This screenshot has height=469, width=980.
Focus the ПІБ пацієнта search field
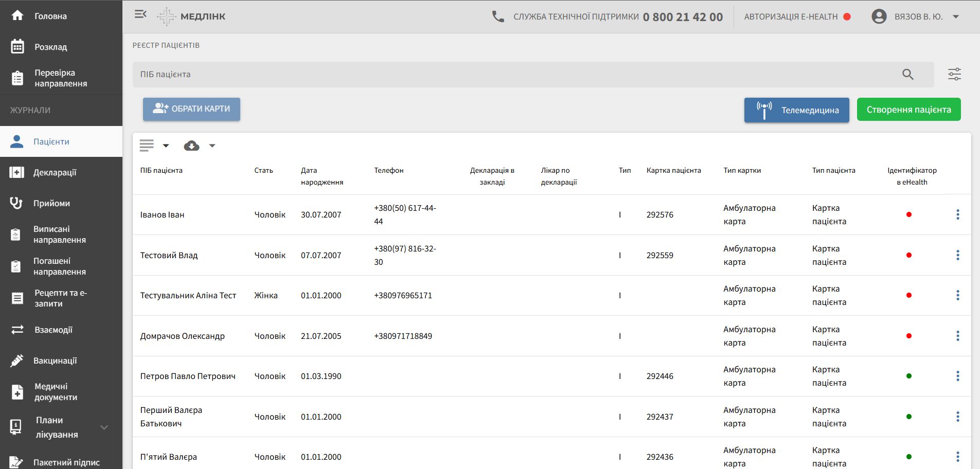(514, 75)
